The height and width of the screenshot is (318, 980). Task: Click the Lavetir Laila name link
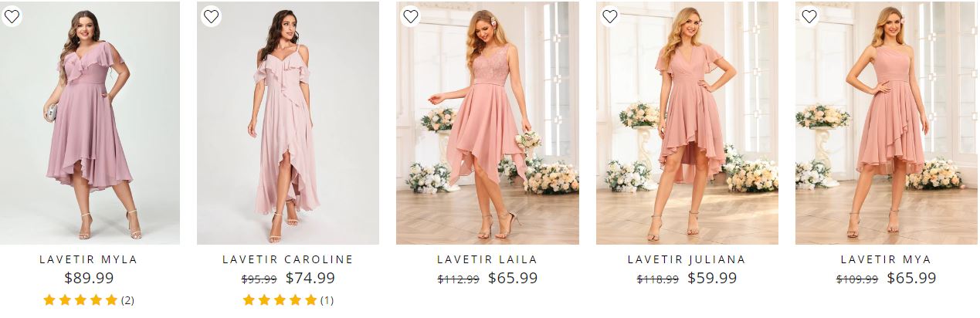point(487,259)
